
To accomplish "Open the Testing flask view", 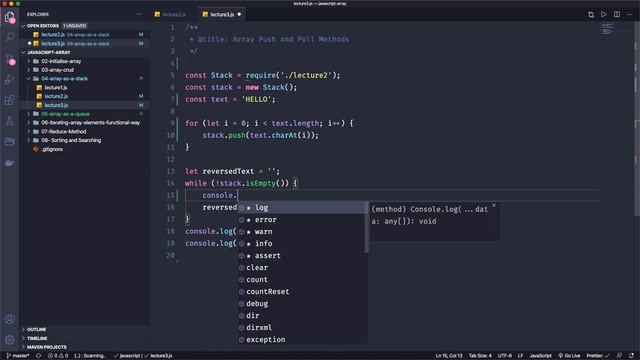I will point(9,121).
